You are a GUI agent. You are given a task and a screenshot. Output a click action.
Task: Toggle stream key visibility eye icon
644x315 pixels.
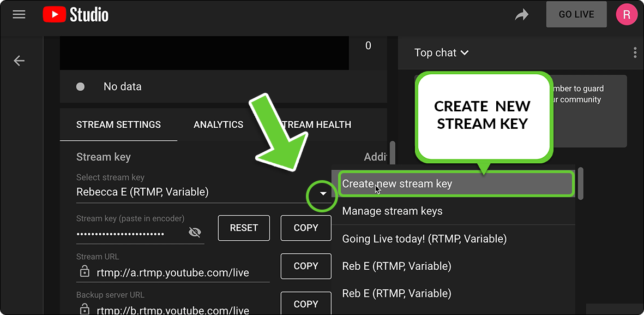click(x=195, y=233)
